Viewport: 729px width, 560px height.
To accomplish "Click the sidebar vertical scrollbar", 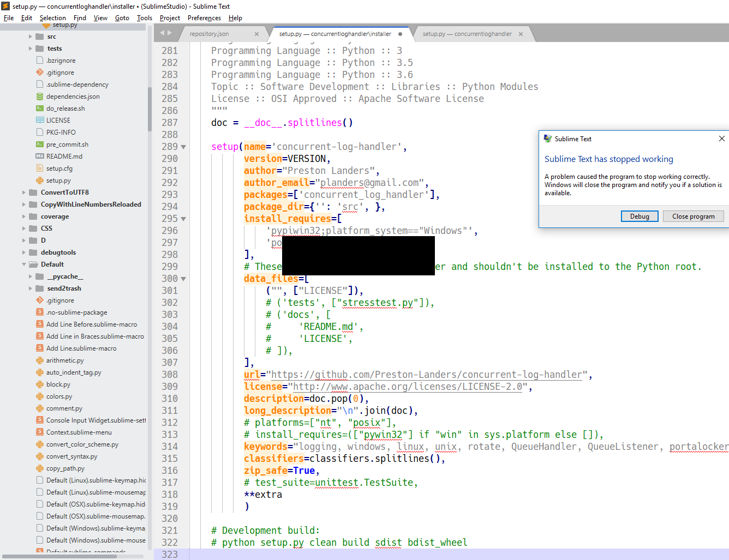I will coord(150,109).
